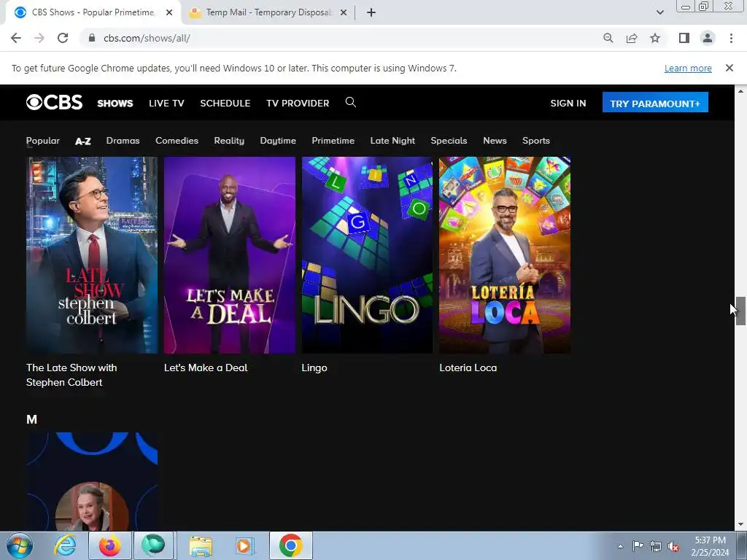Select the Primetime category filter
The image size is (747, 560).
333,141
